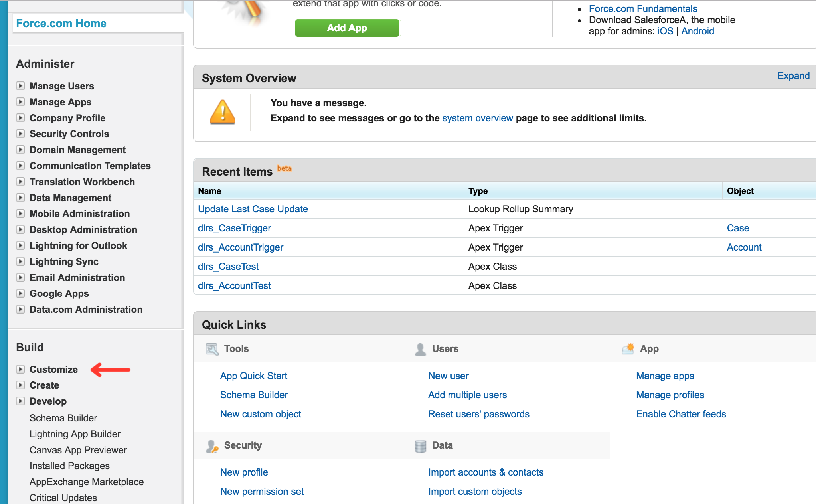
Task: Expand the Create arrow icon
Action: coord(20,385)
